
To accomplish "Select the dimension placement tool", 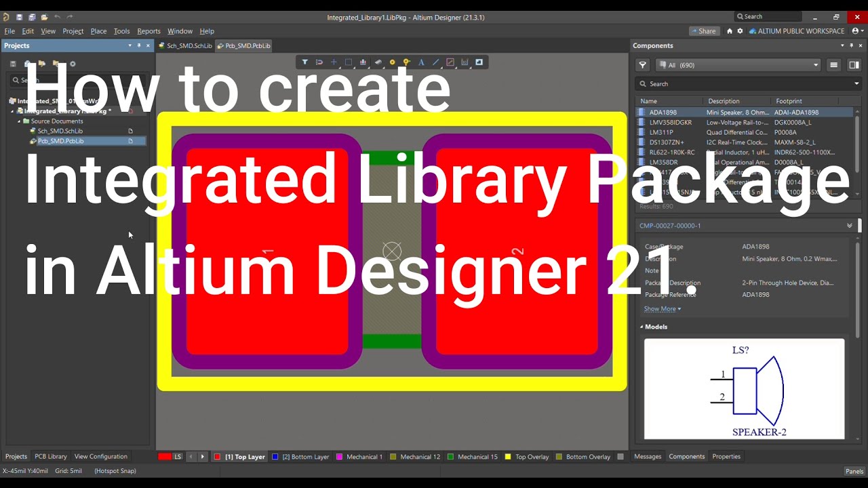I will point(465,62).
